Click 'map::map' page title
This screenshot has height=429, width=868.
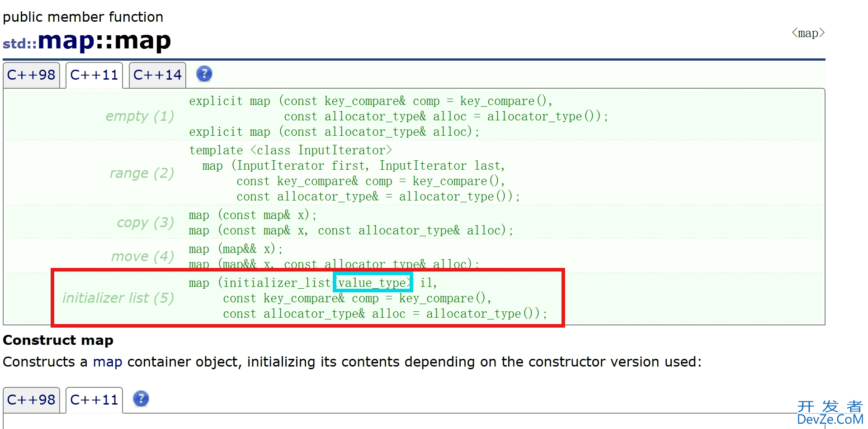tap(104, 41)
